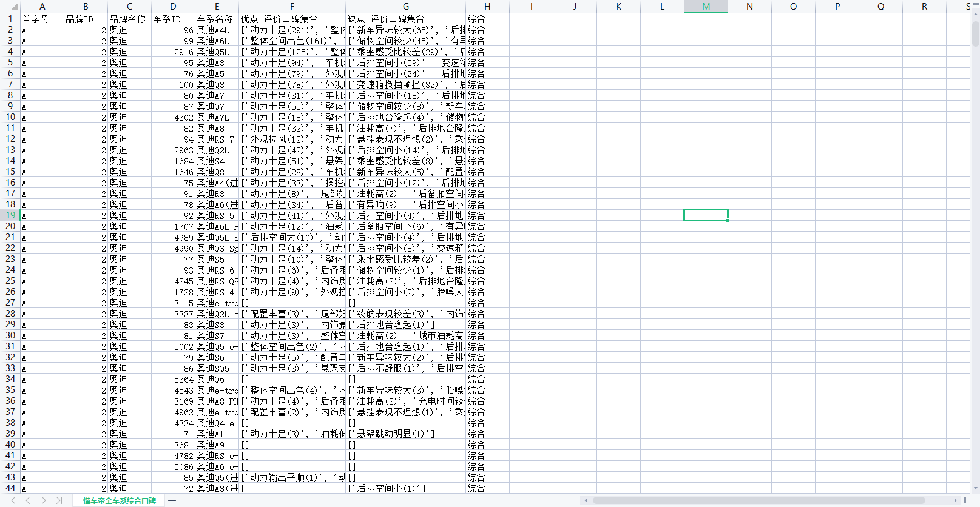
Task: Select the 车系ID cell 4245
Action: [173, 281]
